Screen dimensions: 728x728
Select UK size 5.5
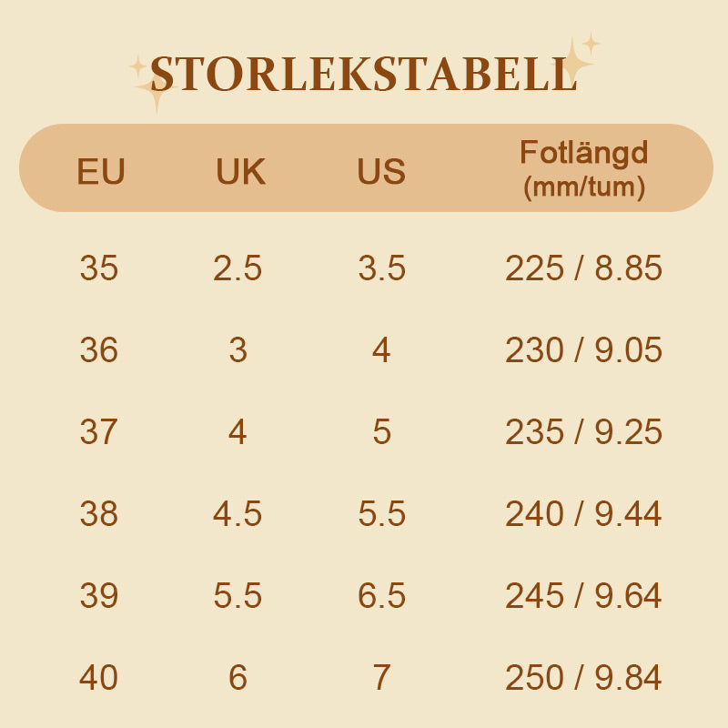coord(238,596)
